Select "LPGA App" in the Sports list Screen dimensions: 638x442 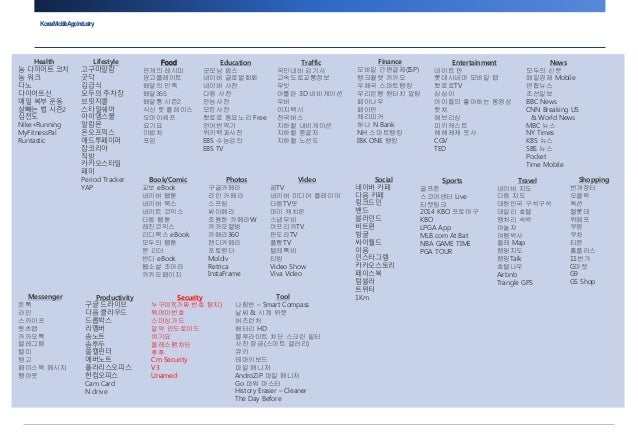click(435, 228)
